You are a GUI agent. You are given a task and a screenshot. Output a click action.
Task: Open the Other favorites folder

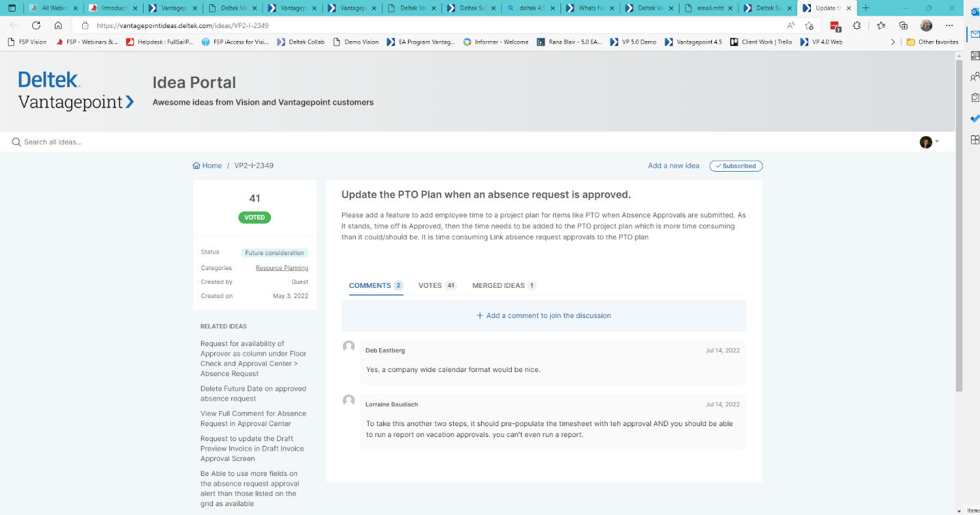coord(932,42)
